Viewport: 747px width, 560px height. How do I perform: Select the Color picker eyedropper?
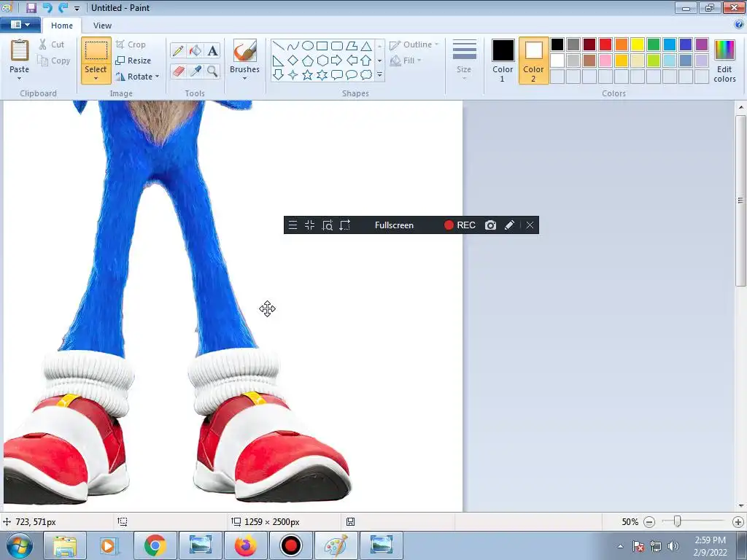[196, 71]
